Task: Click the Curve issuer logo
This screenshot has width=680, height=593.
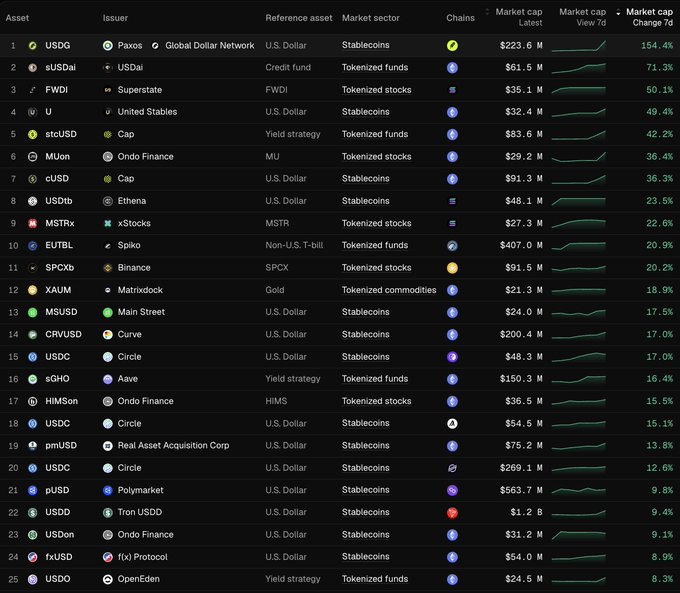Action: pyautogui.click(x=108, y=335)
